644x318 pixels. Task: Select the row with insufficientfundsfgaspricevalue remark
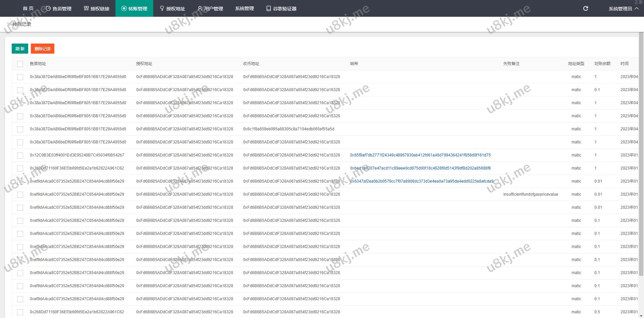click(x=20, y=194)
